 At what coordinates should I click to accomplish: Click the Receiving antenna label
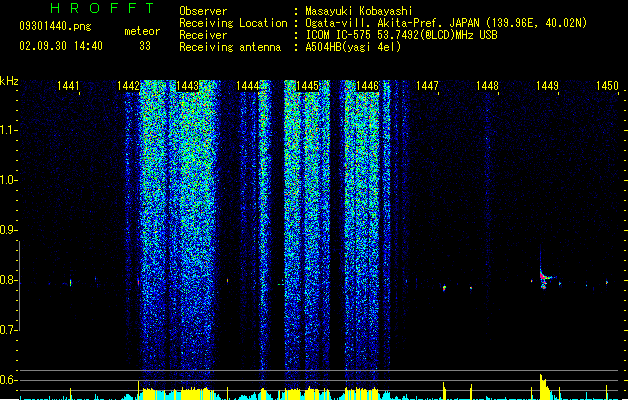click(230, 47)
